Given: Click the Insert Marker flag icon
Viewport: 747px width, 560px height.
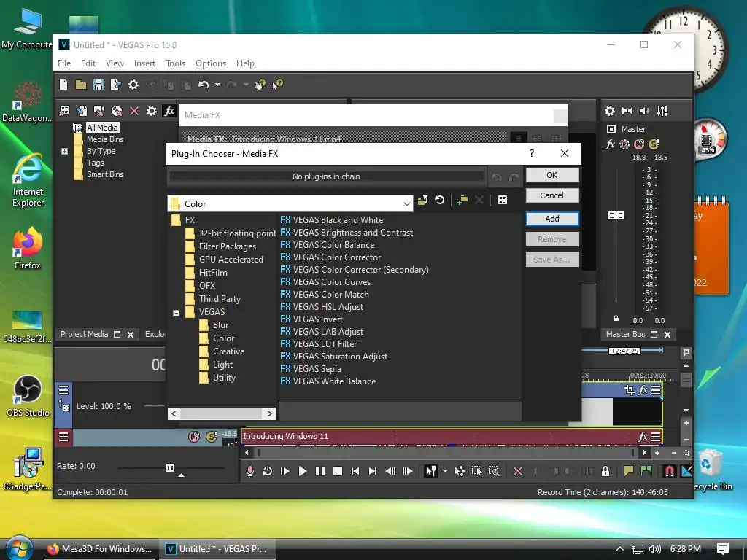Looking at the screenshot, I should pos(629,472).
